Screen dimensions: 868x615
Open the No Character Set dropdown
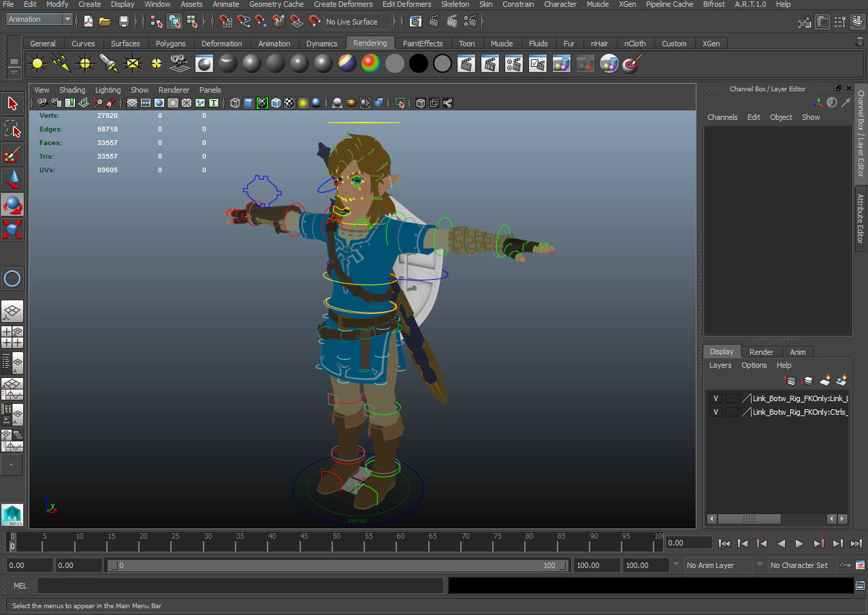pyautogui.click(x=802, y=565)
